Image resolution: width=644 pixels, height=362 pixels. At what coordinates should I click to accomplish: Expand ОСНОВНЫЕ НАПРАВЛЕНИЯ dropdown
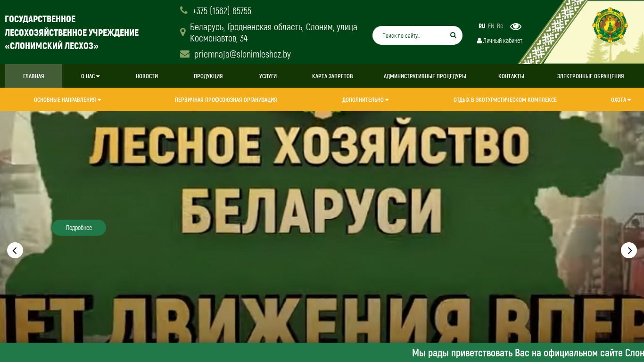[x=67, y=99]
